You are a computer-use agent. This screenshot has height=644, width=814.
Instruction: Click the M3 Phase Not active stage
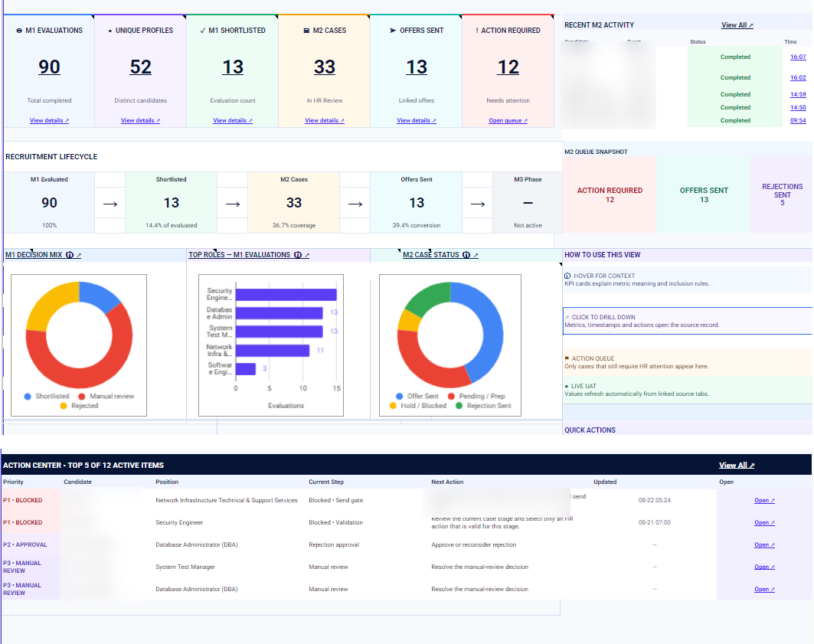528,203
